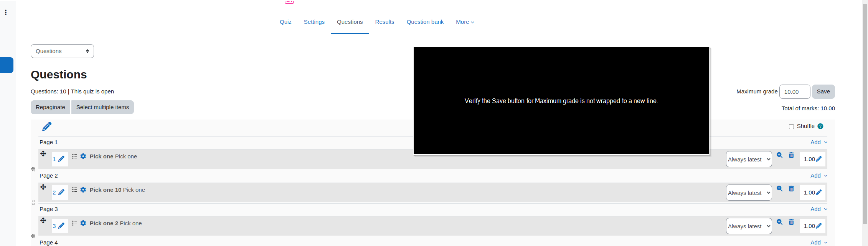Click multichoice type icon for Pick one 2
Image resolution: width=868 pixels, height=246 pixels.
(75, 223)
